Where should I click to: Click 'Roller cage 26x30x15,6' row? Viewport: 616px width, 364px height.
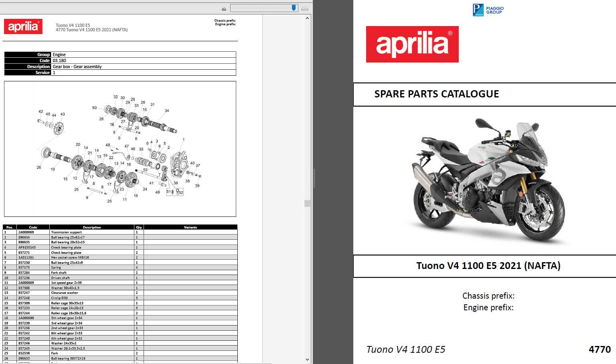pos(120,313)
